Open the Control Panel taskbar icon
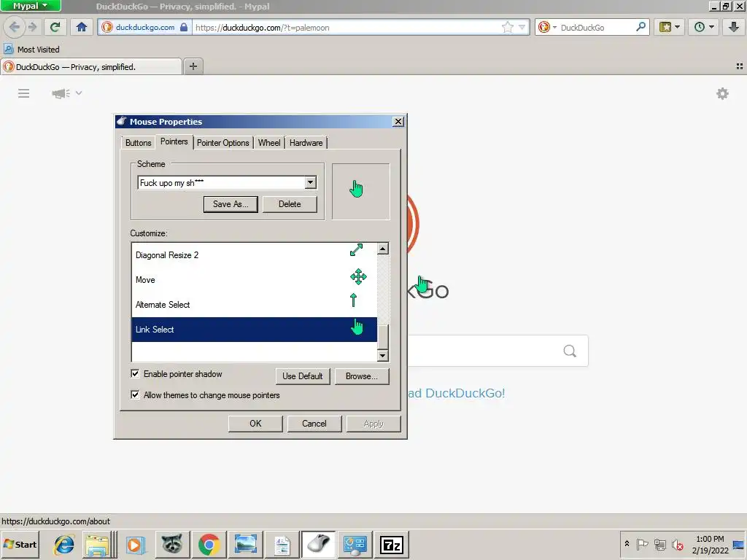Image resolution: width=747 pixels, height=560 pixels. click(x=355, y=544)
